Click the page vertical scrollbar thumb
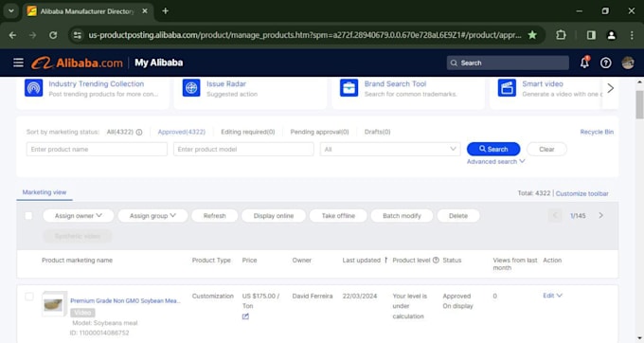The width and height of the screenshot is (644, 343). point(639,104)
